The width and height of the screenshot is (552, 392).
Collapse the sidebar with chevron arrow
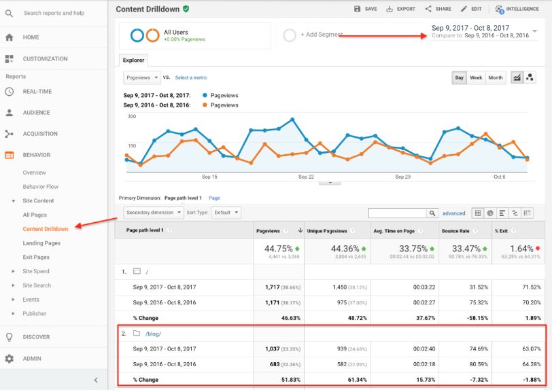(x=96, y=380)
